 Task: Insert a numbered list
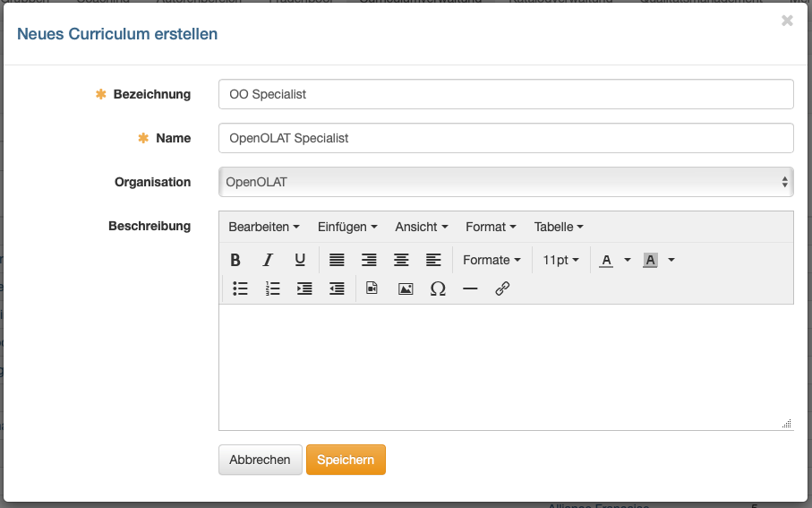pos(272,288)
